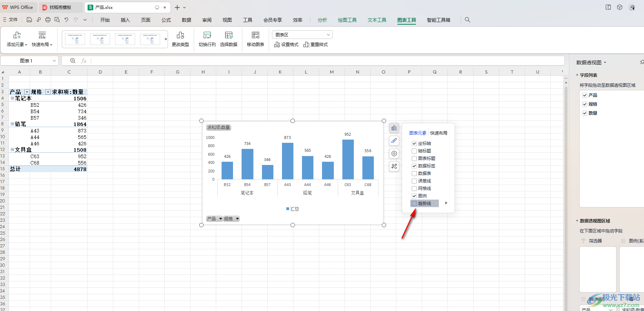
Task: Click Reset Style (重置样式) button
Action: (316, 45)
